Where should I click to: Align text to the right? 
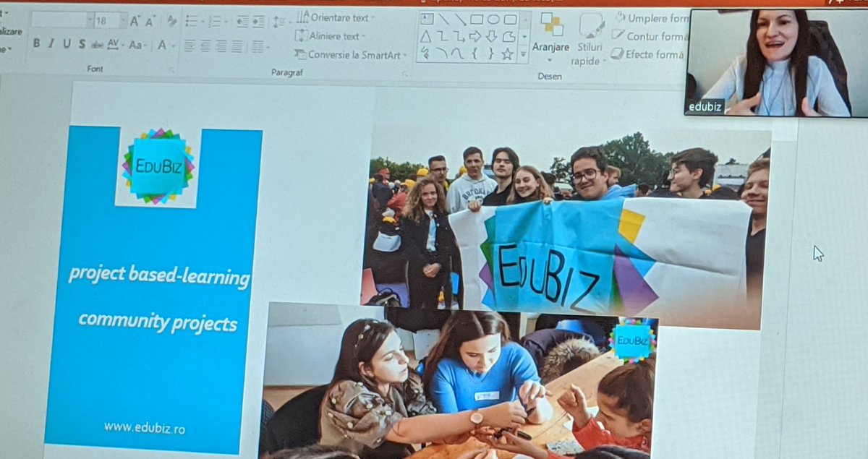[221, 46]
